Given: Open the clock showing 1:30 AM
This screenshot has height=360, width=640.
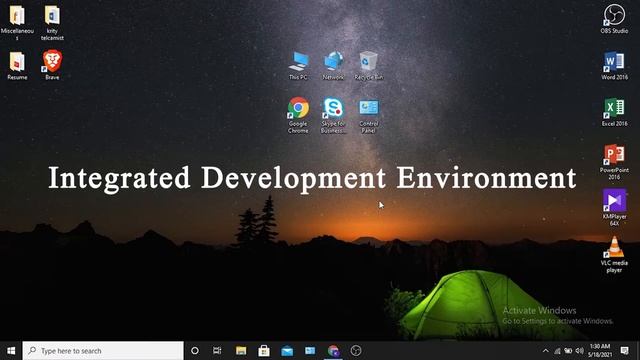Looking at the screenshot, I should pyautogui.click(x=600, y=351).
